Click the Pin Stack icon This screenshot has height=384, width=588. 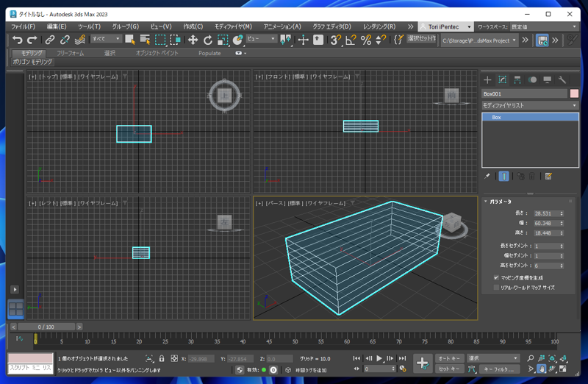(487, 176)
